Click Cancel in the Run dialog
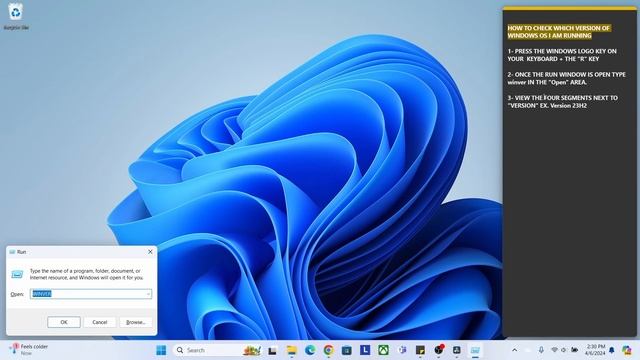This screenshot has width=640, height=360. pos(100,322)
